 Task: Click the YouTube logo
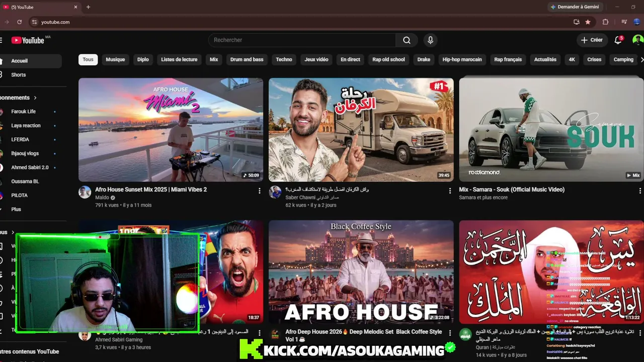[29, 40]
